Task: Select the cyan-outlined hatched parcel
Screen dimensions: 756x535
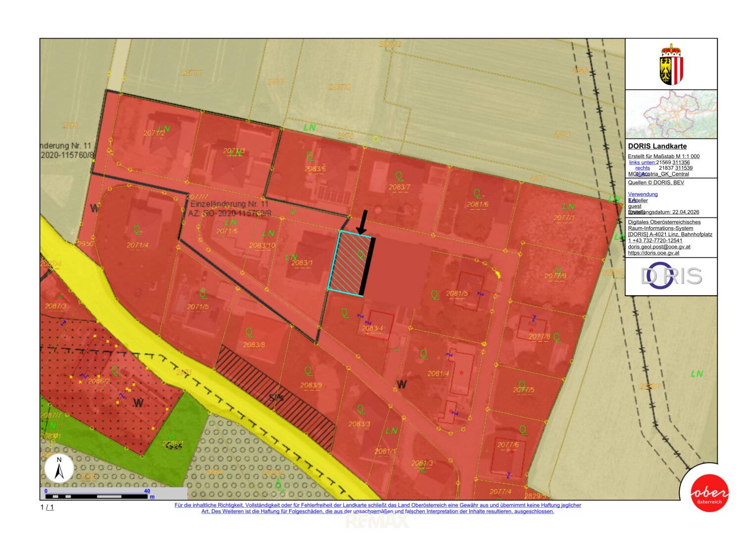Action: [349, 264]
